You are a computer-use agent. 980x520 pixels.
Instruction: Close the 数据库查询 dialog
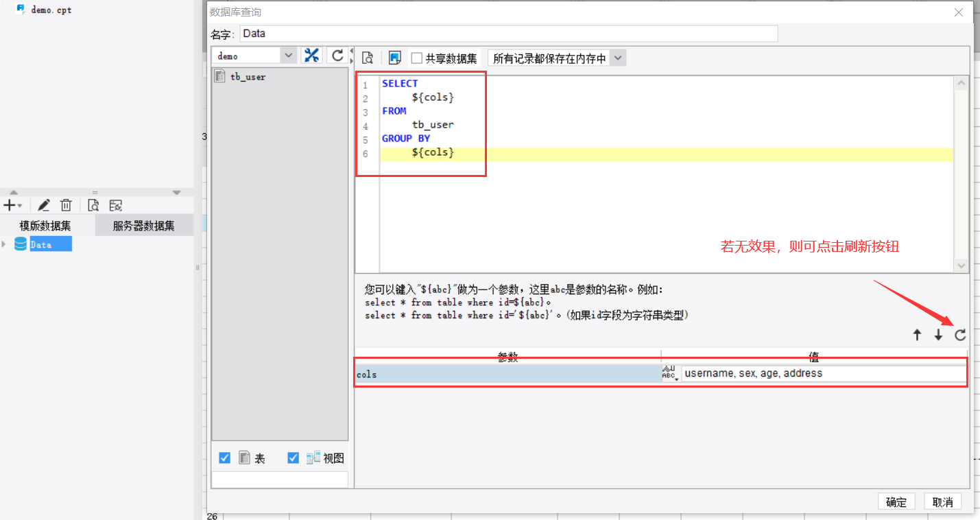tap(959, 12)
